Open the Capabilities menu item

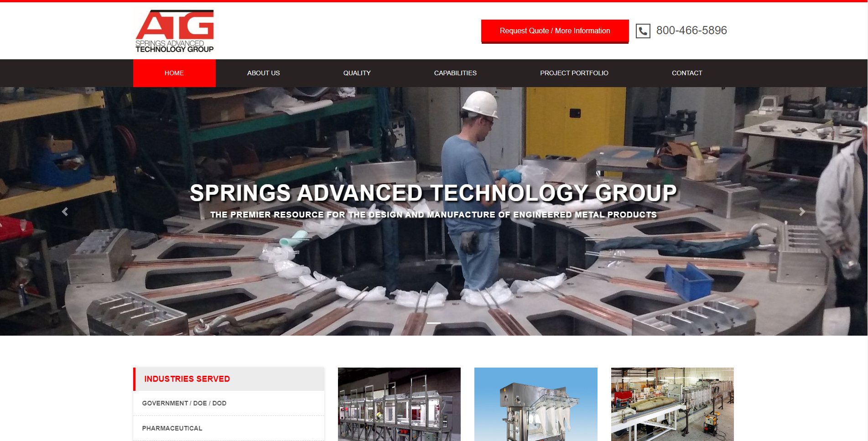coord(455,73)
